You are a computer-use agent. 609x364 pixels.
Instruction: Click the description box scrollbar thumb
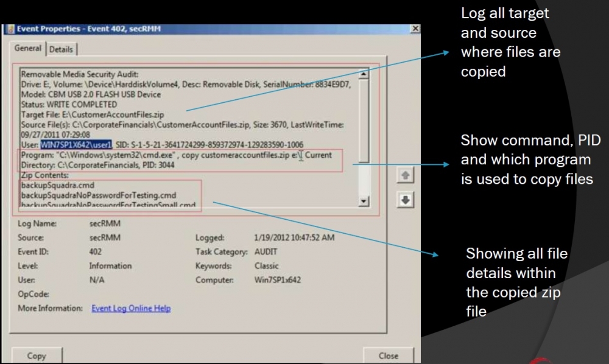(364, 121)
